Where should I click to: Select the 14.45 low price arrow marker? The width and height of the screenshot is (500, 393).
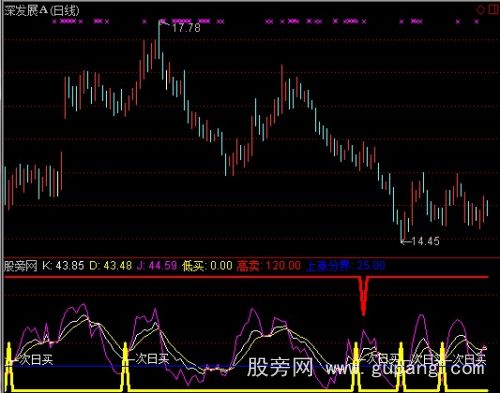420,241
